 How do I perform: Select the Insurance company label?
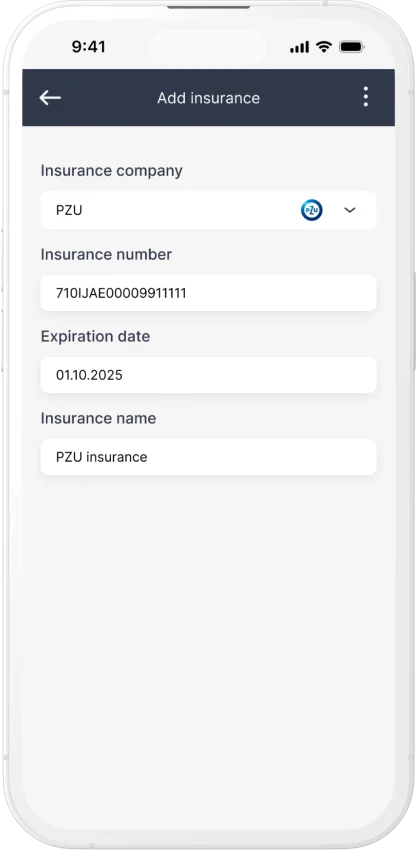(x=112, y=171)
